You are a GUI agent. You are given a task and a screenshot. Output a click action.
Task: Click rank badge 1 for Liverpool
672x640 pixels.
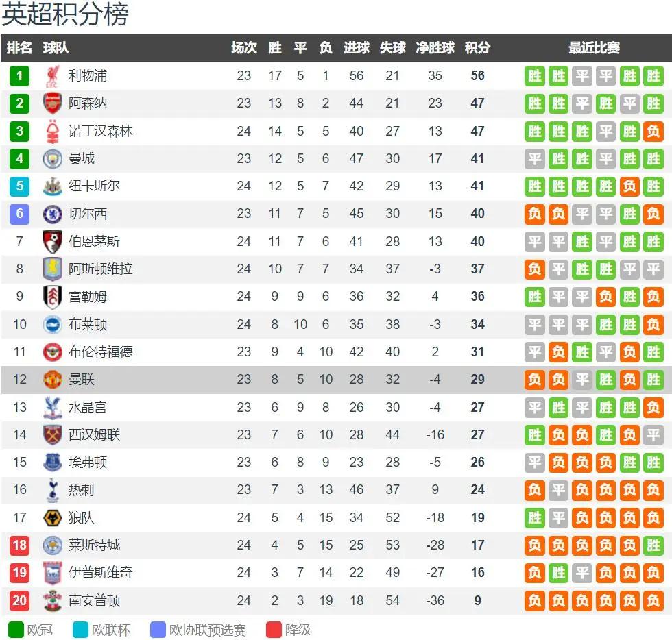pyautogui.click(x=19, y=76)
